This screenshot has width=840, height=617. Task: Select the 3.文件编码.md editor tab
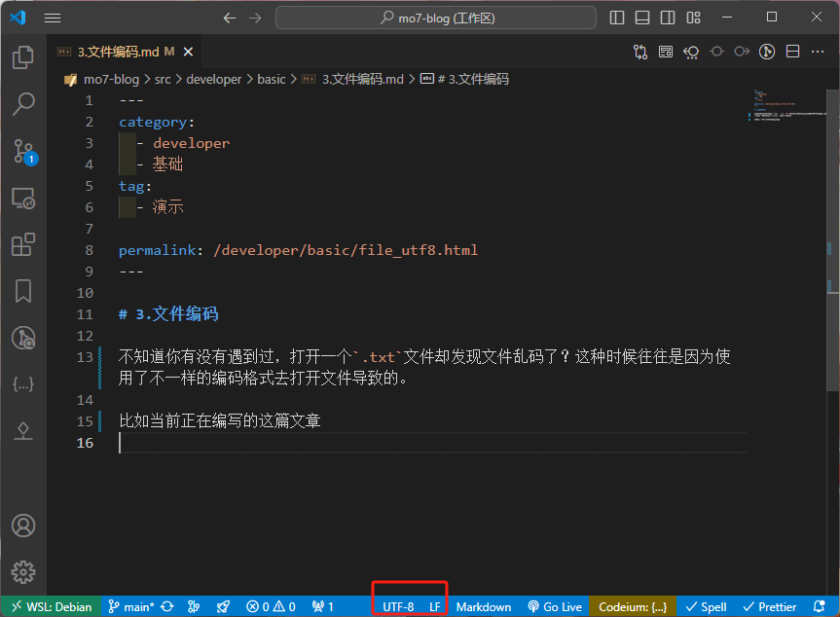pyautogui.click(x=117, y=52)
